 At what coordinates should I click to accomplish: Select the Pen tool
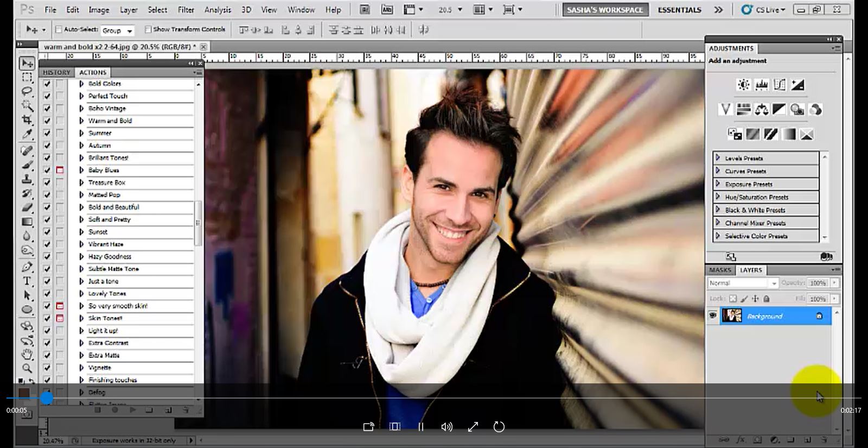pyautogui.click(x=27, y=267)
